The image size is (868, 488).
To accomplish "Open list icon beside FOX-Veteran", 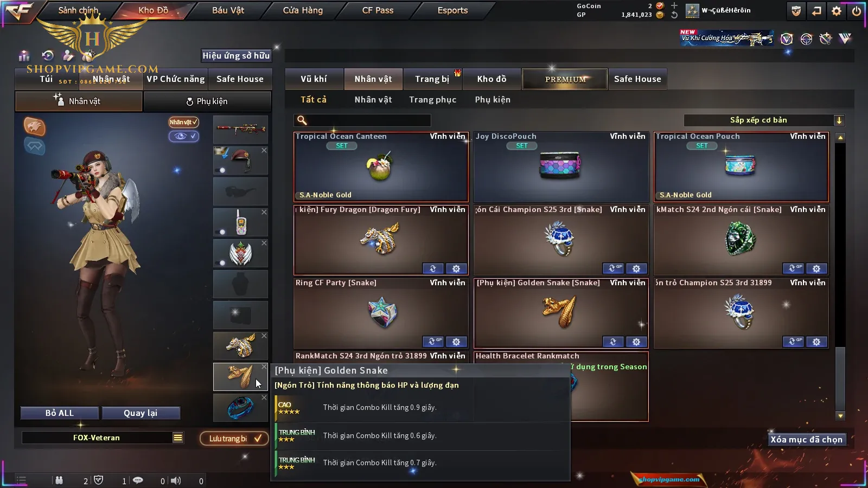I will point(178,438).
